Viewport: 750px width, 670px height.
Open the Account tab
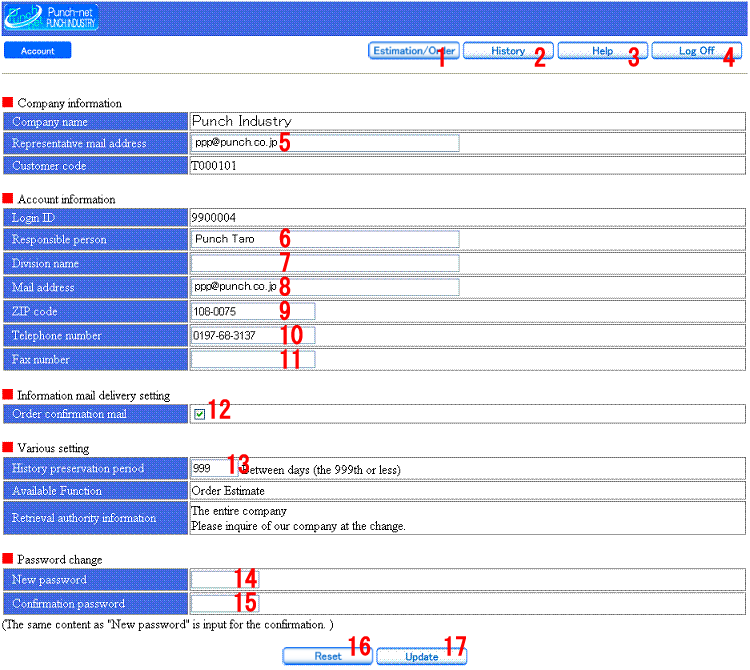click(x=38, y=51)
